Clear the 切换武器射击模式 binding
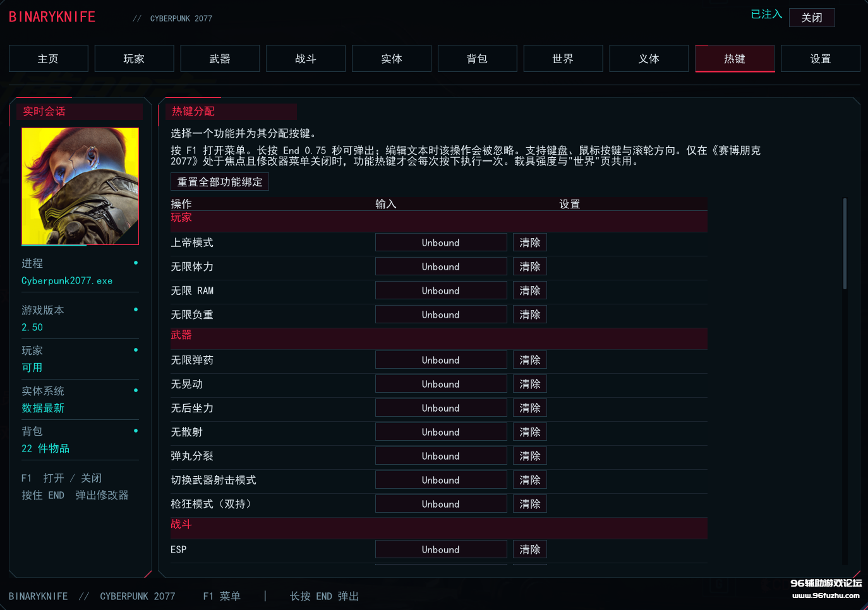 coord(530,480)
